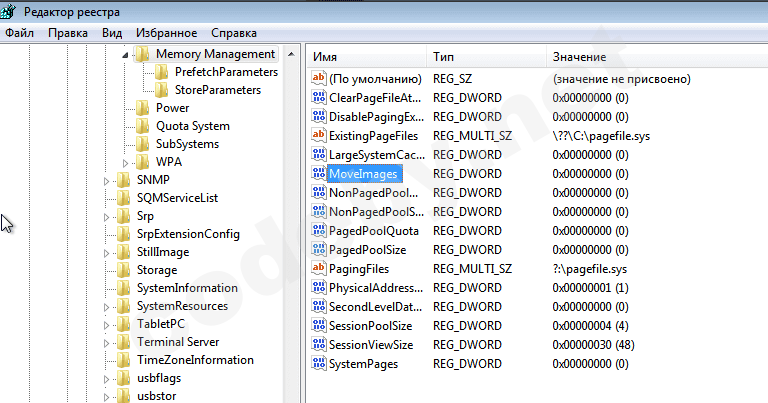Click the ExistingPageFiles string value icon
The image size is (768, 403).
coord(319,135)
